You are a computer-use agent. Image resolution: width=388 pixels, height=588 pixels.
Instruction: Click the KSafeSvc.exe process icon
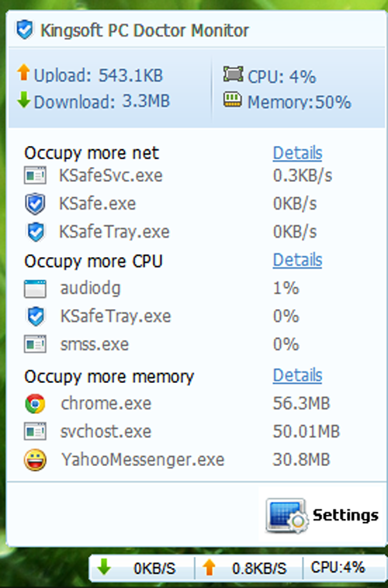point(35,175)
